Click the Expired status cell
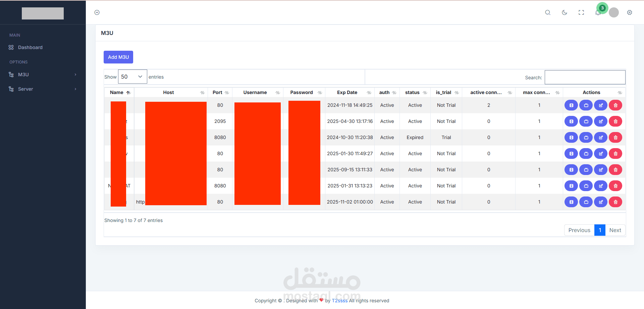Screen dimensions: 644x309 click(415, 137)
